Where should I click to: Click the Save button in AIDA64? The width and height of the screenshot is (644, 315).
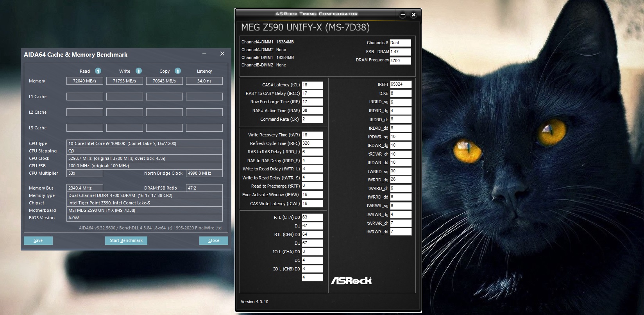tap(38, 240)
